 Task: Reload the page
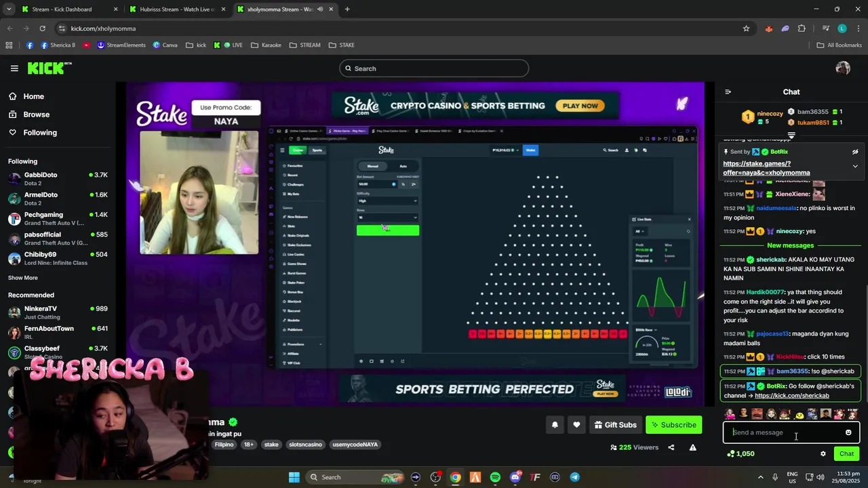point(42,28)
